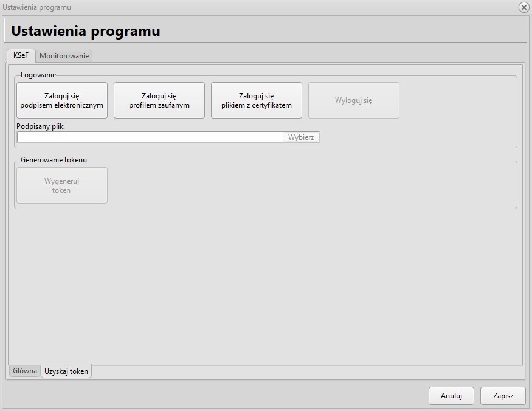
Task: Select the Główna bottom tab
Action: coord(25,371)
